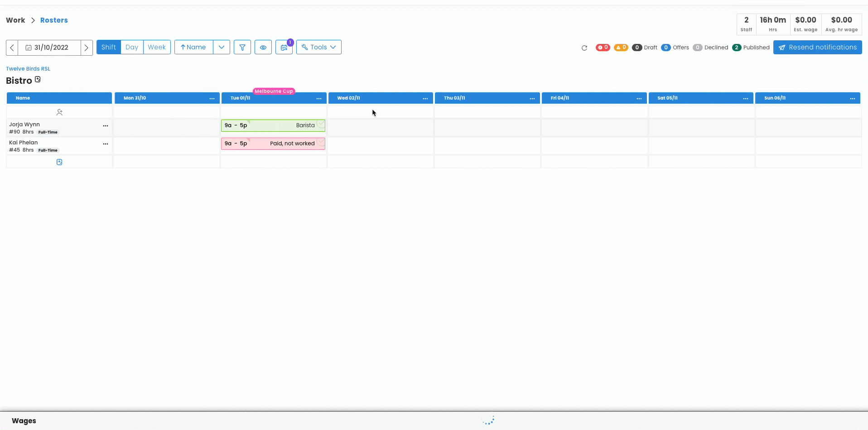868x430 pixels.
Task: Click Resend notifications button
Action: point(817,47)
